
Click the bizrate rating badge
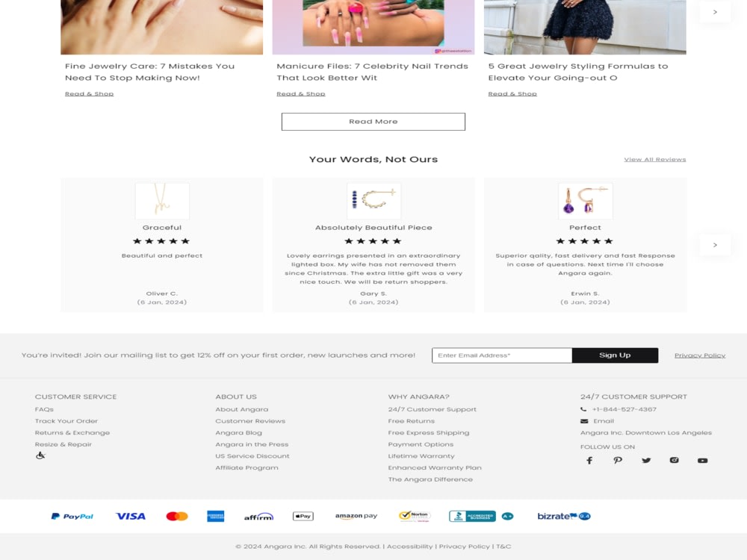[x=564, y=516]
